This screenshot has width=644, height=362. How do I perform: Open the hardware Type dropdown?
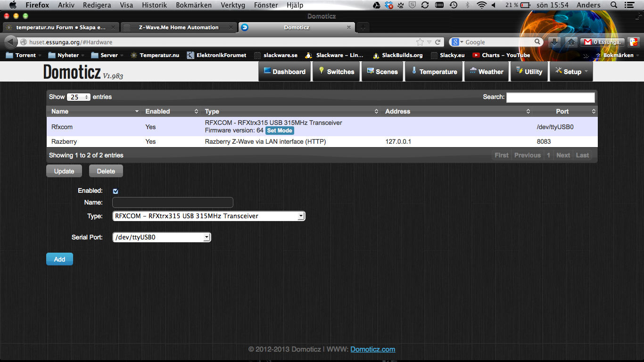209,216
